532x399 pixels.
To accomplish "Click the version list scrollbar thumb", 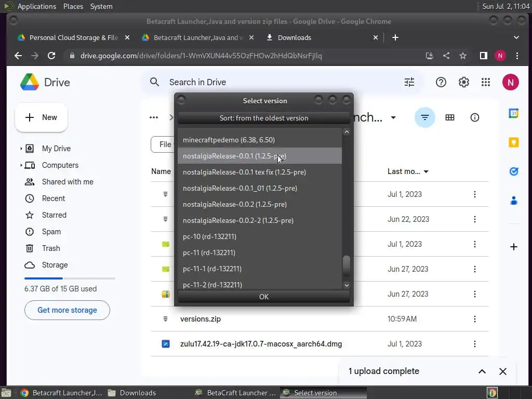I will click(x=347, y=265).
